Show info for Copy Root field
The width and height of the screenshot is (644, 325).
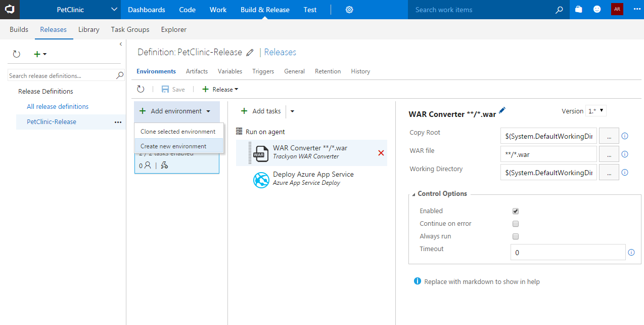tap(624, 136)
